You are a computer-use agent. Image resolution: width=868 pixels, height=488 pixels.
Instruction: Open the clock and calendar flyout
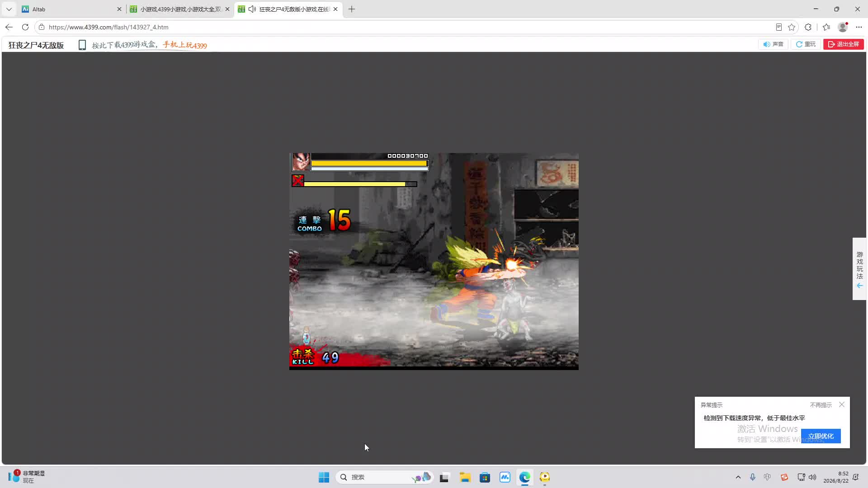pos(836,477)
